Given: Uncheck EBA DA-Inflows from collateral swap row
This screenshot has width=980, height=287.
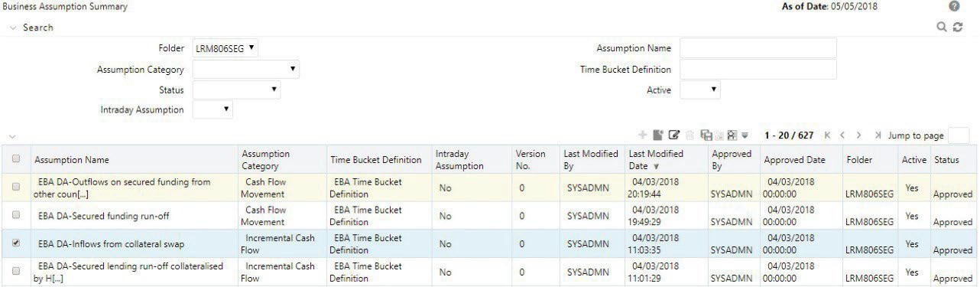Looking at the screenshot, I should (16, 243).
